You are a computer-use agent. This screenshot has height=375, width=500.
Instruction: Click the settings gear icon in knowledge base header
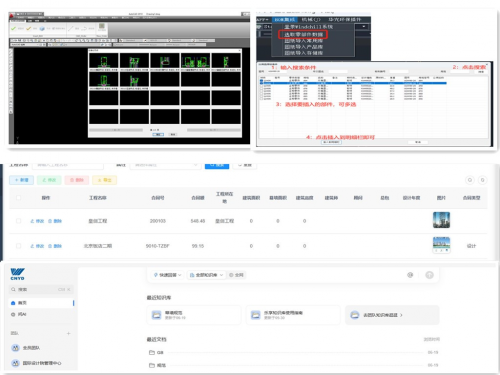tap(410, 275)
